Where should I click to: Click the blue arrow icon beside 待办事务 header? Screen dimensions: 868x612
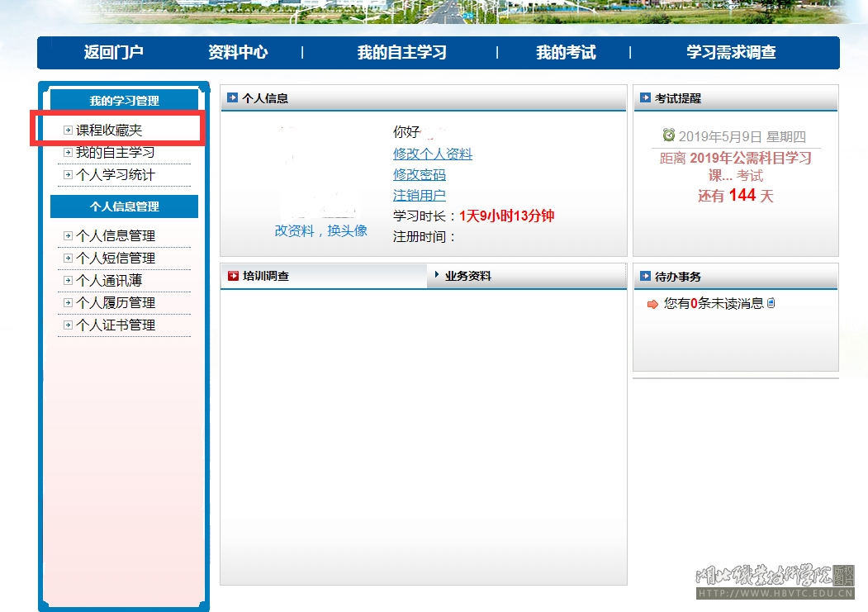(645, 277)
